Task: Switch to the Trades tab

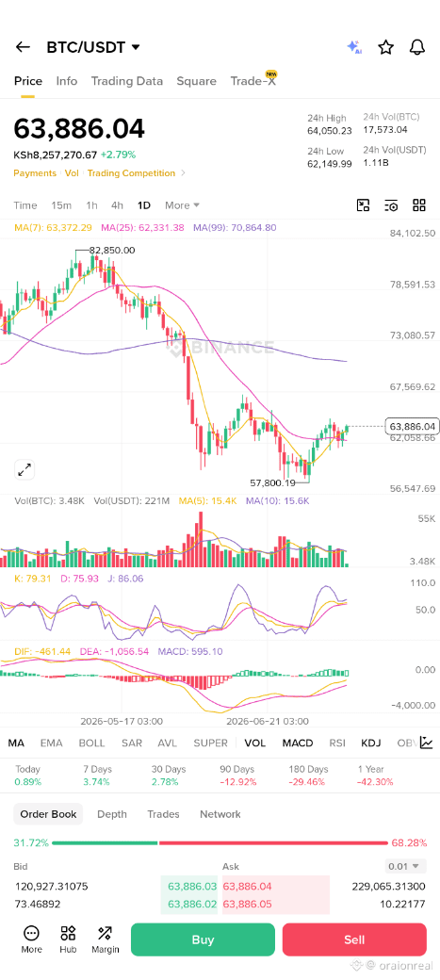Action: (163, 814)
